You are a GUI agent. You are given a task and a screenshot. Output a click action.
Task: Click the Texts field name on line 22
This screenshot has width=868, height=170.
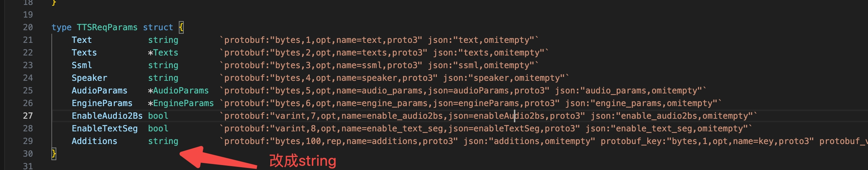(84, 53)
